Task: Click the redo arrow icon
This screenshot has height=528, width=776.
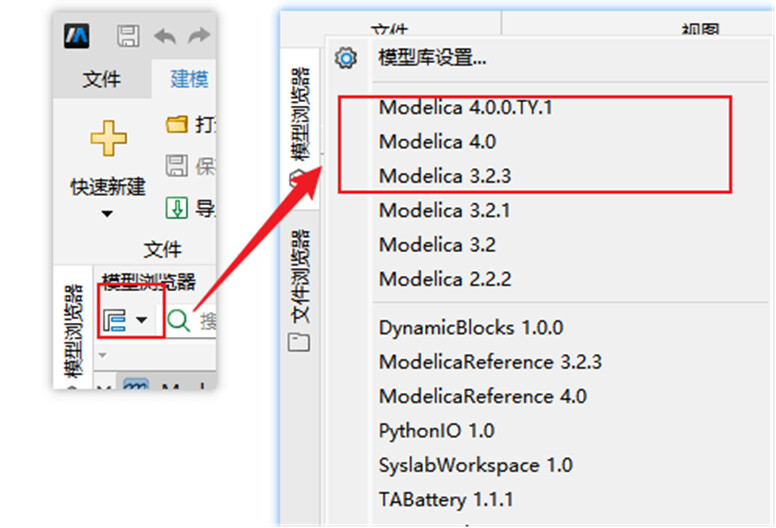Action: (x=199, y=35)
